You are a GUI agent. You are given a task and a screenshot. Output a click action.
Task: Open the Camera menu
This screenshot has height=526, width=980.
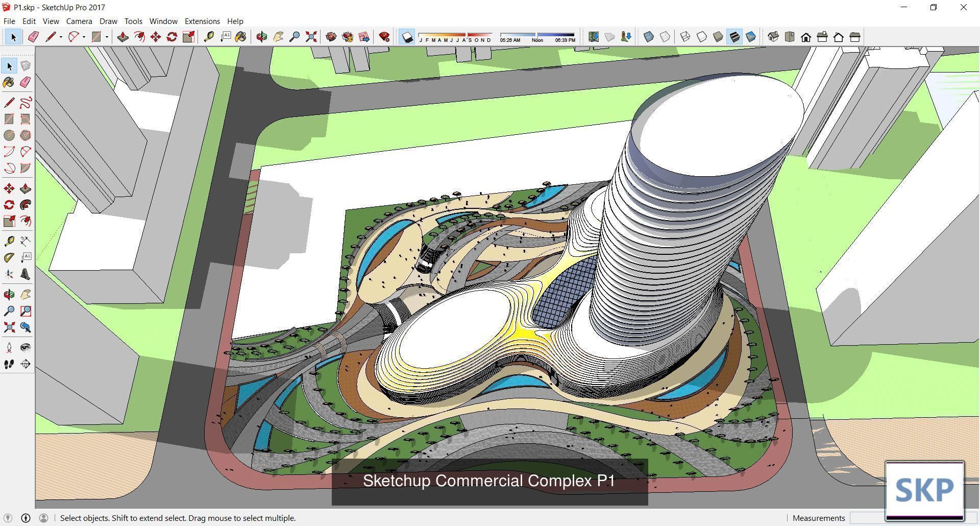pos(79,21)
